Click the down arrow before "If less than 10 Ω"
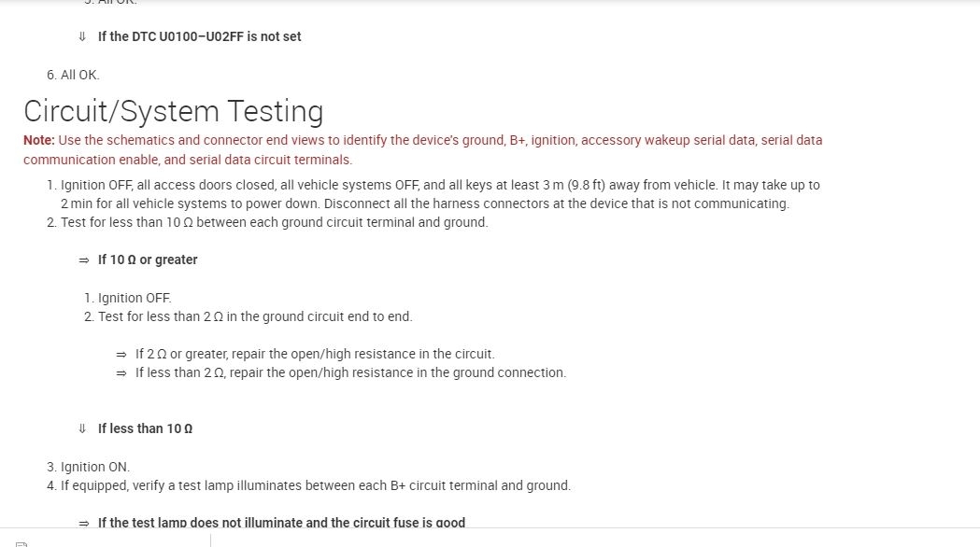Screen dimensions: 980x547 (83, 429)
